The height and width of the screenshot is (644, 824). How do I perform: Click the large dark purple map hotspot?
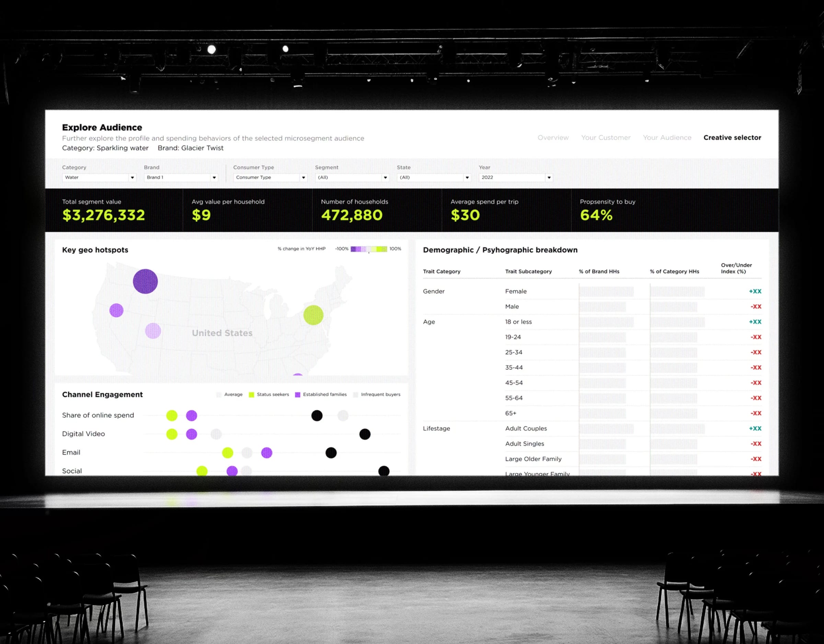click(x=145, y=281)
